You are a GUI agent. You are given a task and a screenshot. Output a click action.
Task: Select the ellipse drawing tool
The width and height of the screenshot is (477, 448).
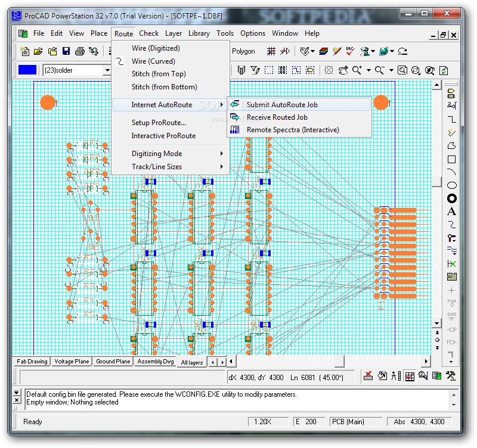tap(452, 185)
